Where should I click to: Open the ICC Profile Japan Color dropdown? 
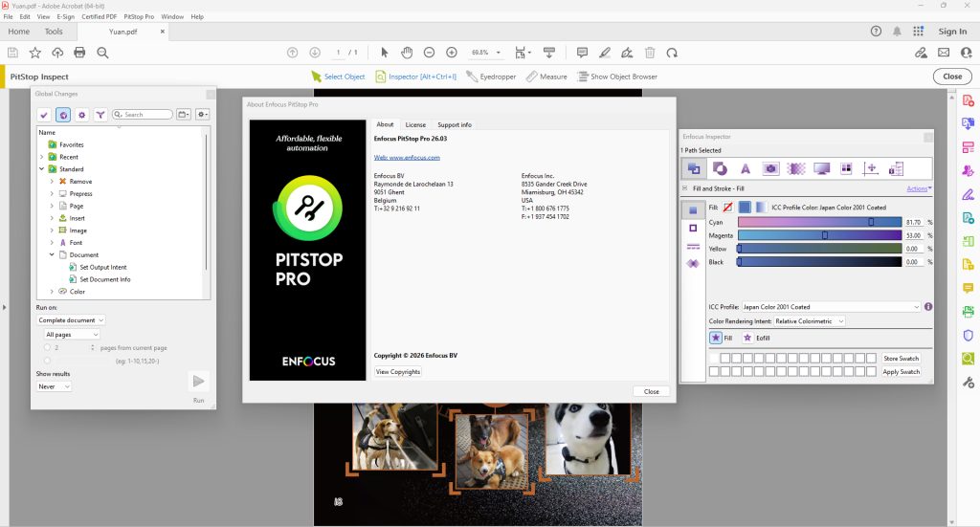click(x=831, y=307)
